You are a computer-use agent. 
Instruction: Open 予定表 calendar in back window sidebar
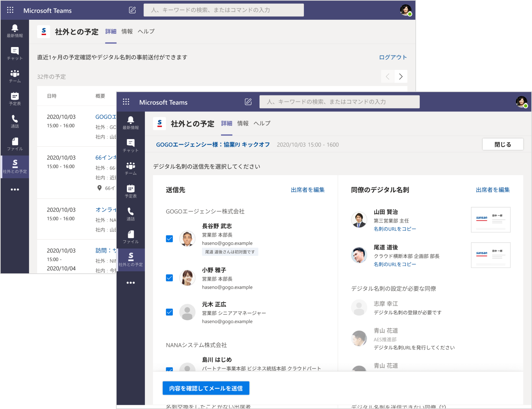click(15, 99)
